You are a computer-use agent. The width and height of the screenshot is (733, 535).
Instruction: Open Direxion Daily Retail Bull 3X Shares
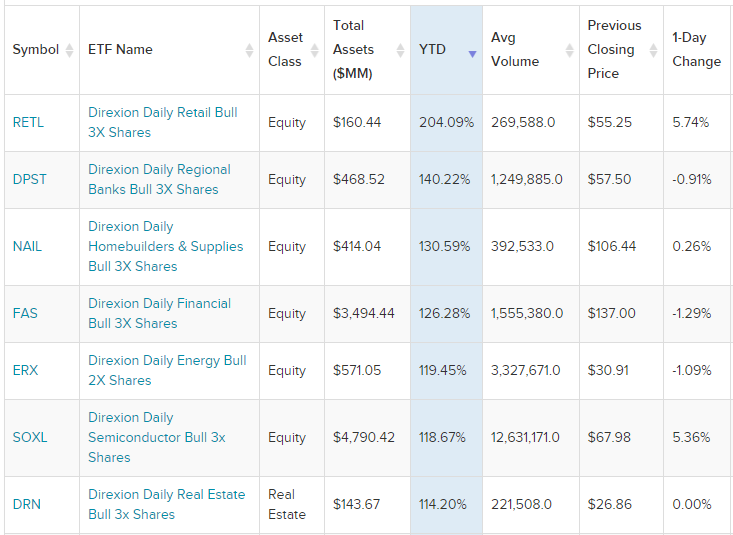pyautogui.click(x=163, y=123)
